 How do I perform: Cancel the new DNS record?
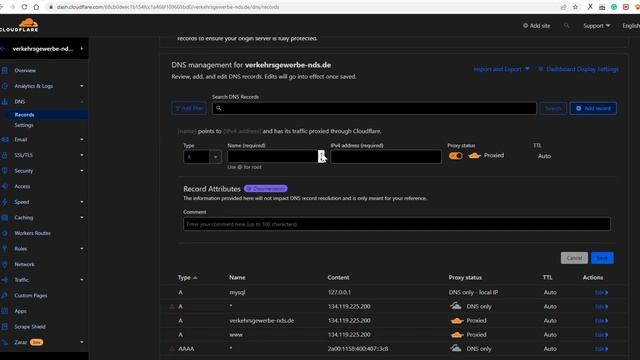[x=574, y=258]
